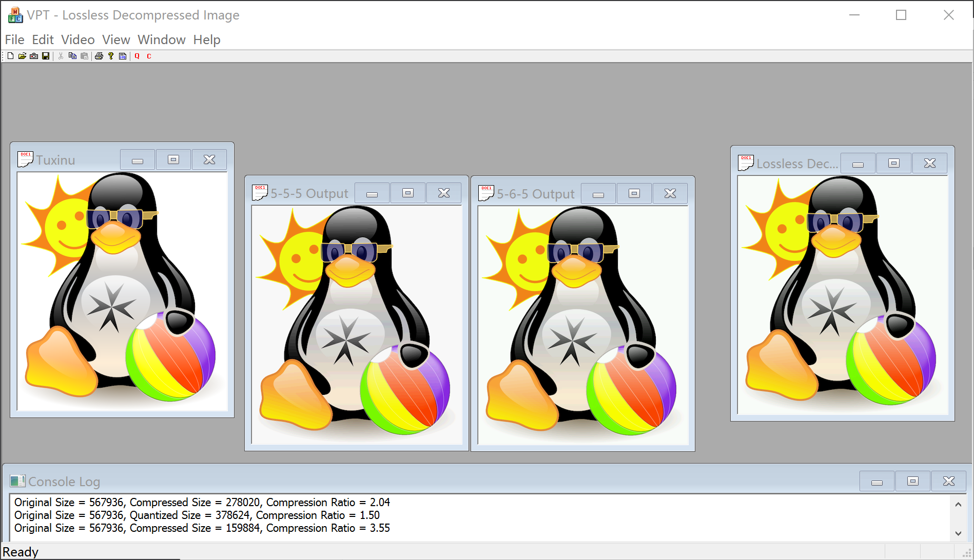
Task: Click the Lossless Dec... window document icon
Action: 746,163
